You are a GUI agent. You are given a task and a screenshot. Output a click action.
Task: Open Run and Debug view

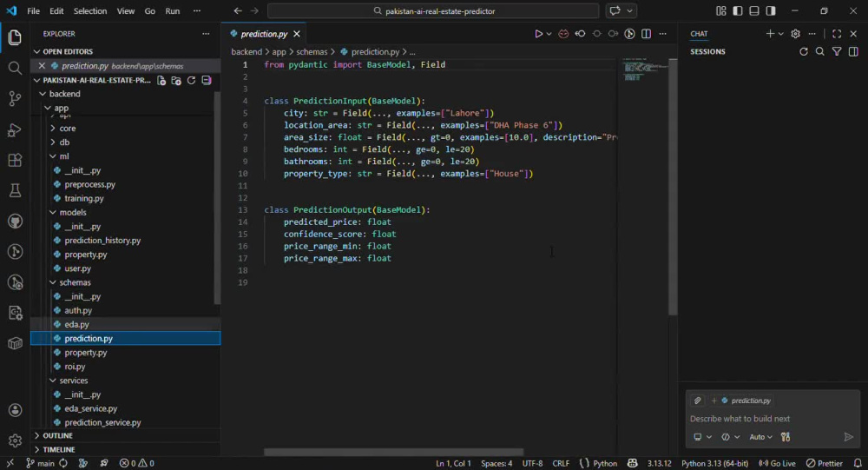(15, 129)
